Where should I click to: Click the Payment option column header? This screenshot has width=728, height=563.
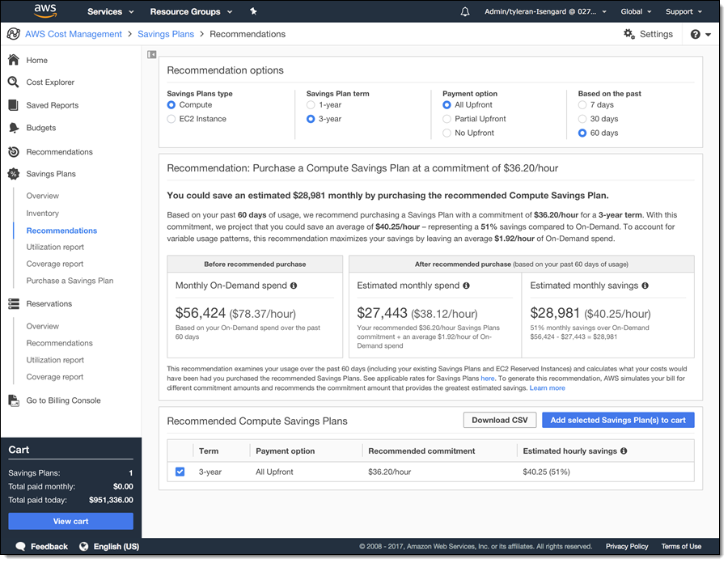click(285, 451)
